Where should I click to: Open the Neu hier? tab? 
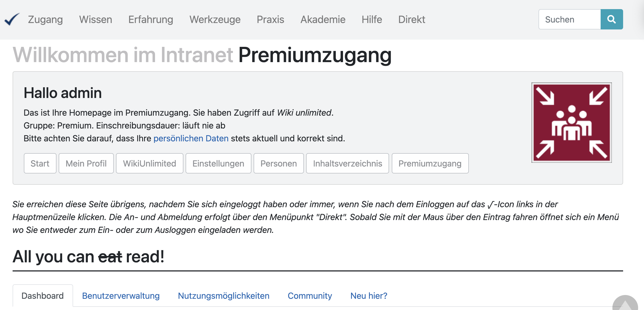pyautogui.click(x=368, y=296)
